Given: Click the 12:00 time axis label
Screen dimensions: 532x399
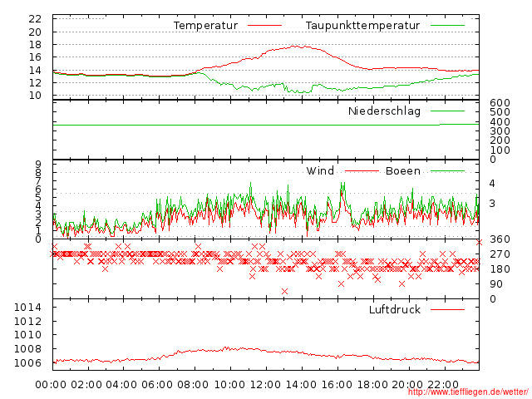Looking at the screenshot, I should [x=265, y=385].
